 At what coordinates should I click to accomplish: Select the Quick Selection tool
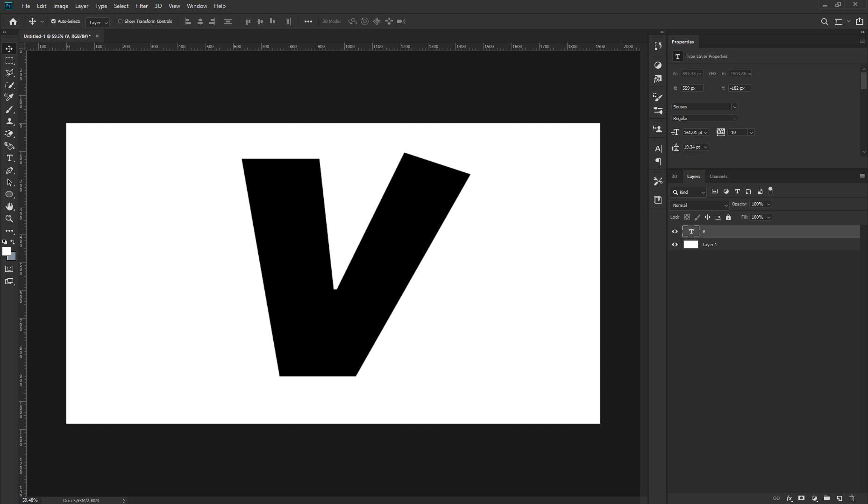coord(9,85)
